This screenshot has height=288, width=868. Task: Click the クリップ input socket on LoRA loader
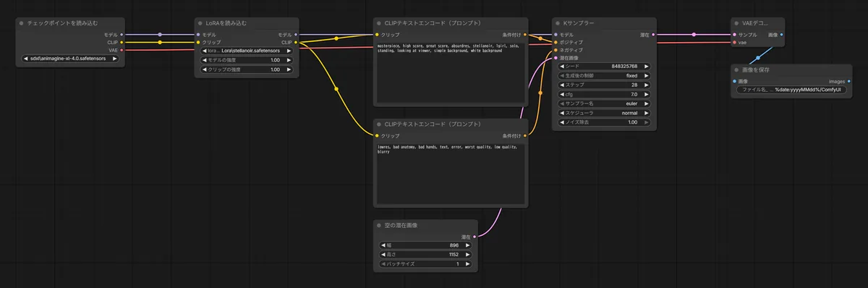tap(198, 42)
